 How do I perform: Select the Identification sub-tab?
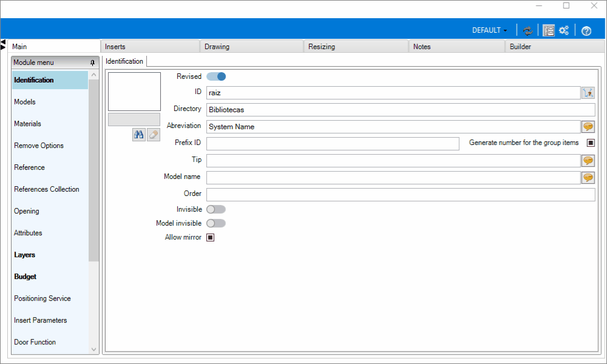click(x=124, y=61)
